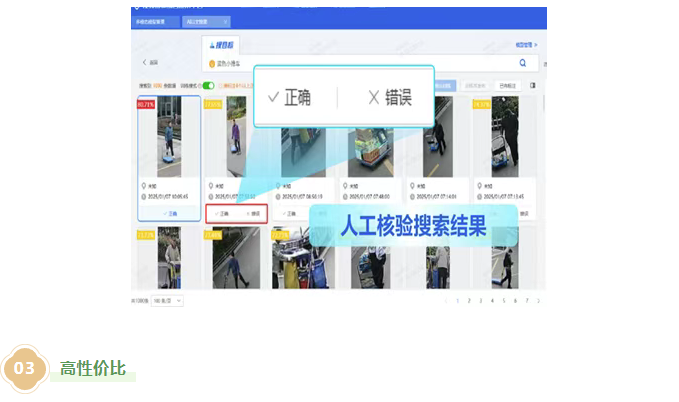
Task: Click the vertical scrollbar at the results' right edge
Action: 544,104
